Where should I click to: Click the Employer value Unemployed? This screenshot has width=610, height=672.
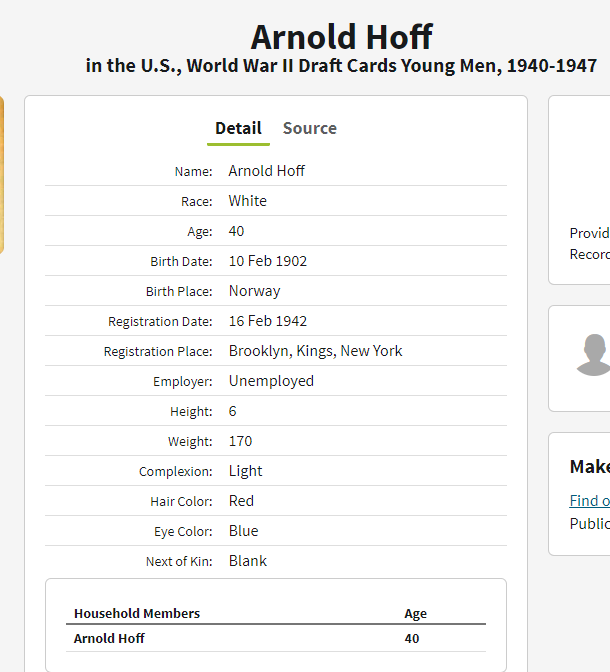pos(271,381)
